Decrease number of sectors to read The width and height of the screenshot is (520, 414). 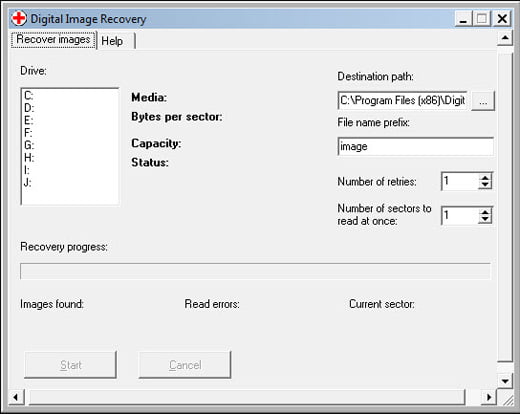[485, 219]
